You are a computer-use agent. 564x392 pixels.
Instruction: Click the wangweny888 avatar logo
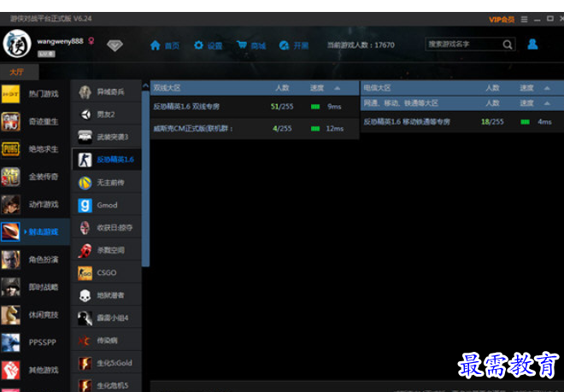click(17, 44)
